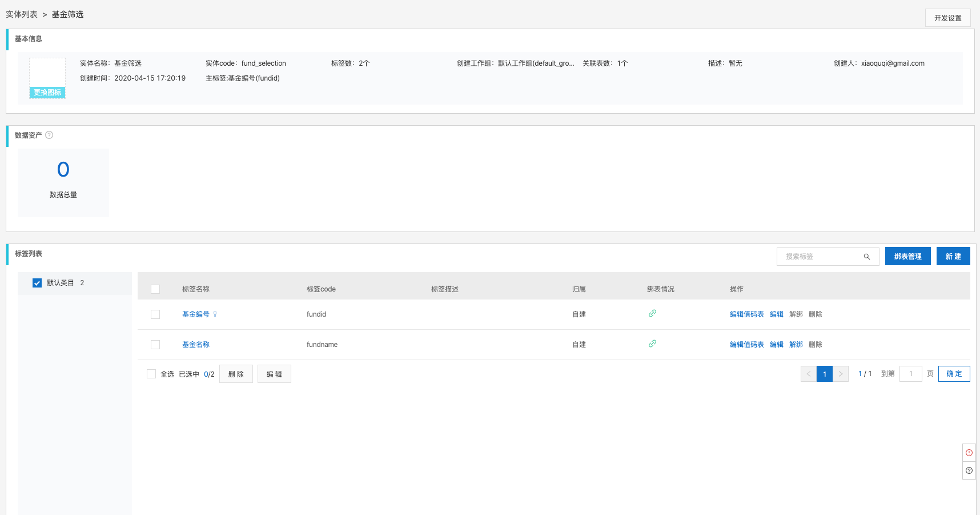
Task: Click the 标签code column header
Action: coord(321,289)
